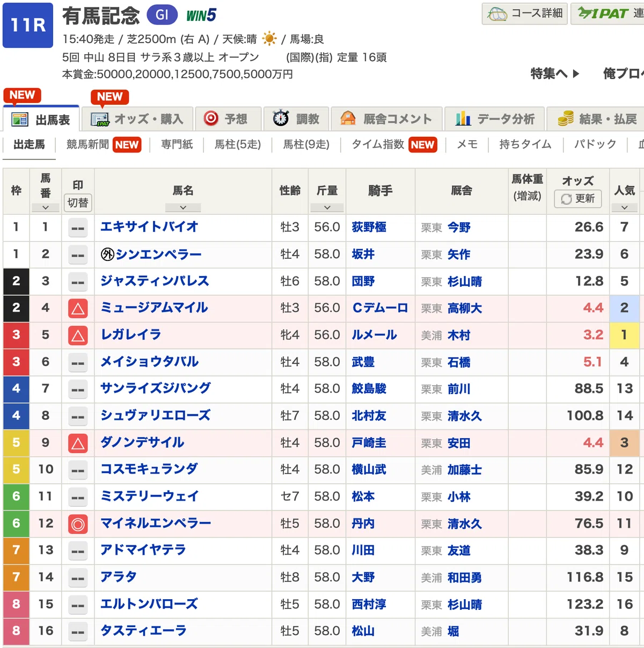Click the 切替 mark switch button

pos(78,202)
